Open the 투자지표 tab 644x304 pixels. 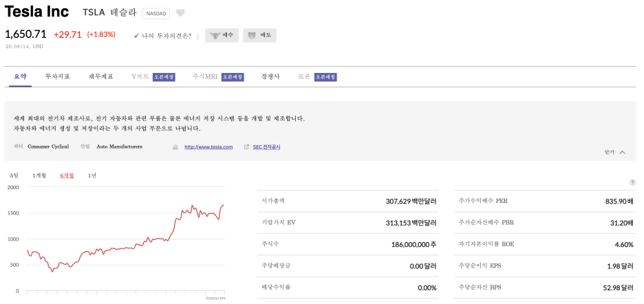coord(58,77)
